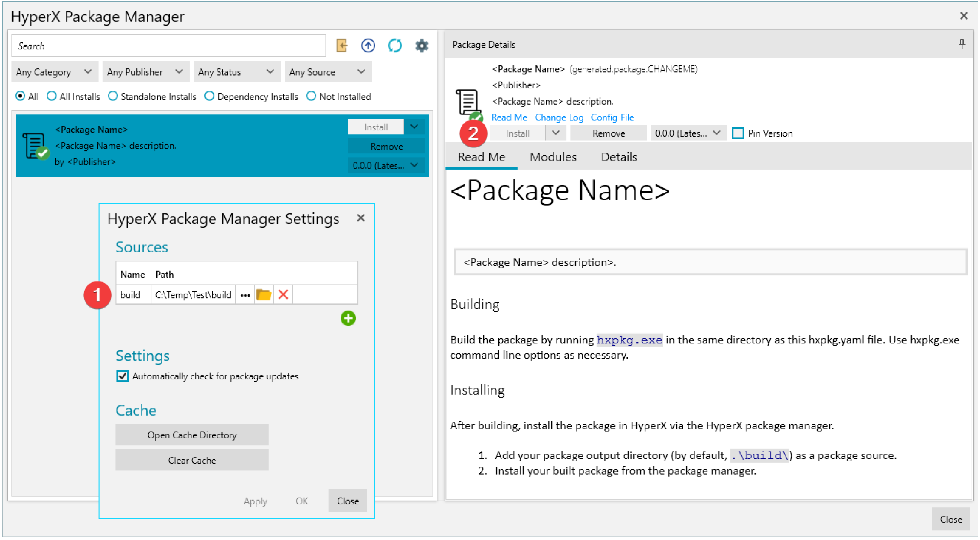Screen dimensions: 980x540
Task: Expand Install options arrow in Package Details
Action: [x=556, y=133]
